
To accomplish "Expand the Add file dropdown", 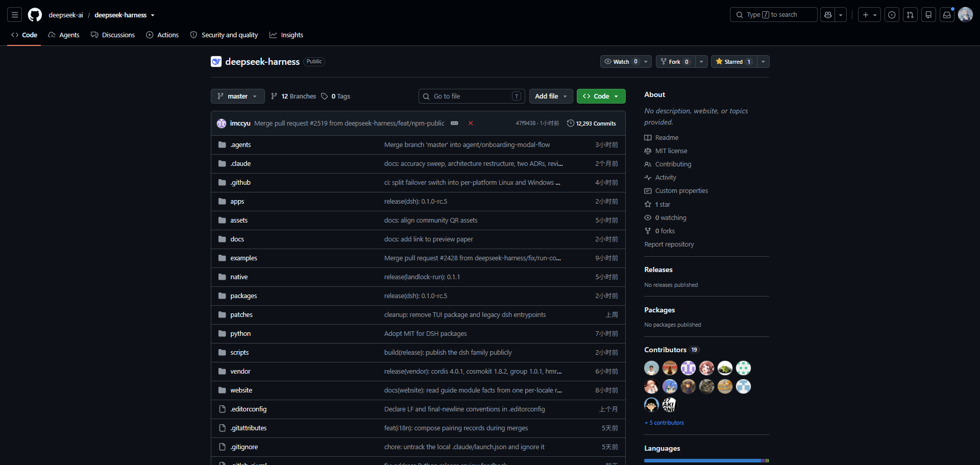I will point(551,96).
